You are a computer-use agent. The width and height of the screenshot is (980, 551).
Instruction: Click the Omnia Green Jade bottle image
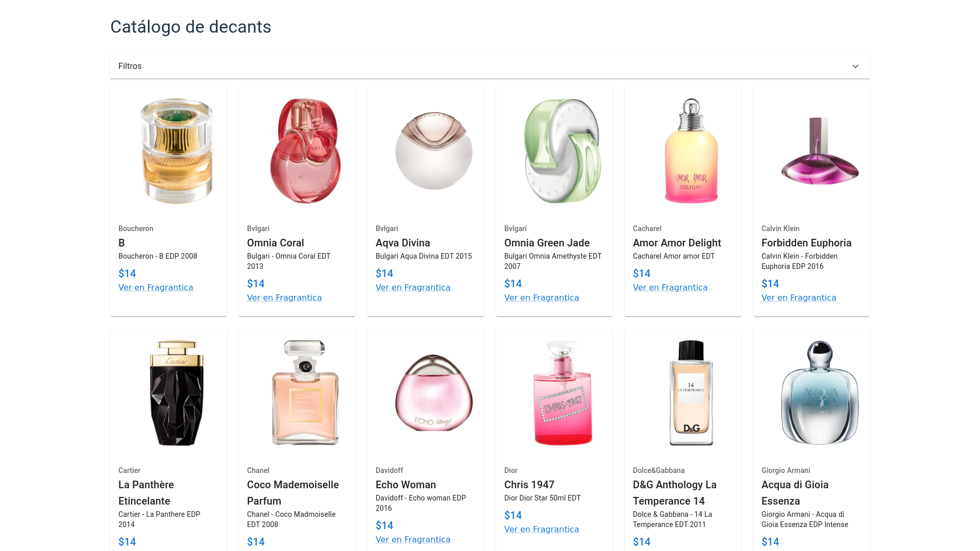pos(562,151)
